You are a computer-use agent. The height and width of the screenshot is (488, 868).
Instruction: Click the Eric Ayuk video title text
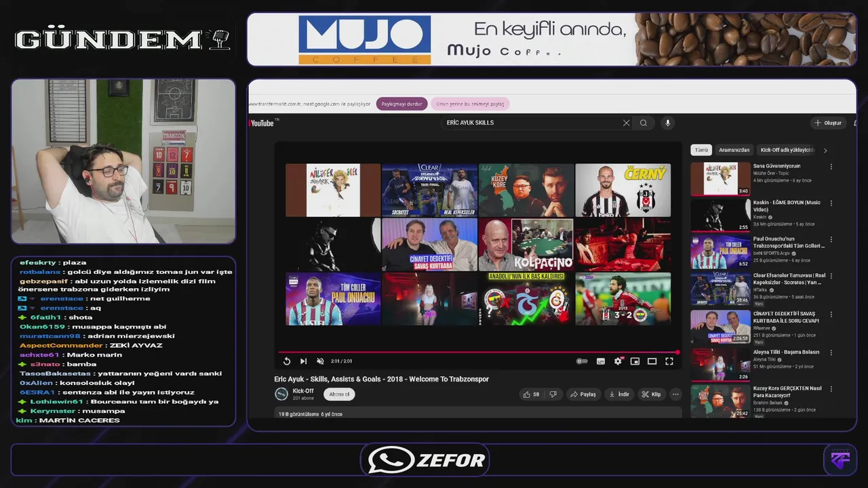point(381,379)
